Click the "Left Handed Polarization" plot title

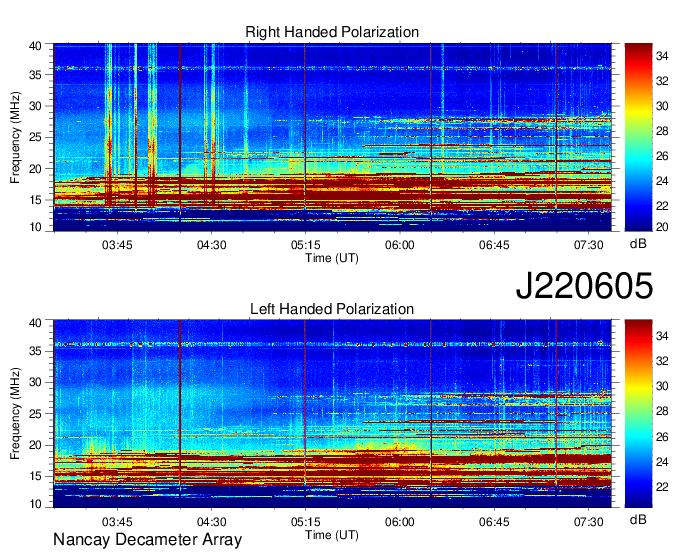click(x=332, y=309)
